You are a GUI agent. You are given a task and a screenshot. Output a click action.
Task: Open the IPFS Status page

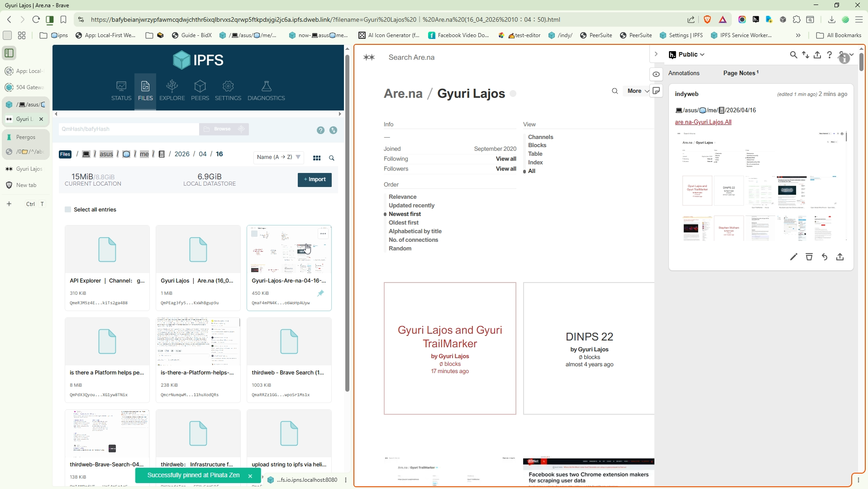(121, 91)
